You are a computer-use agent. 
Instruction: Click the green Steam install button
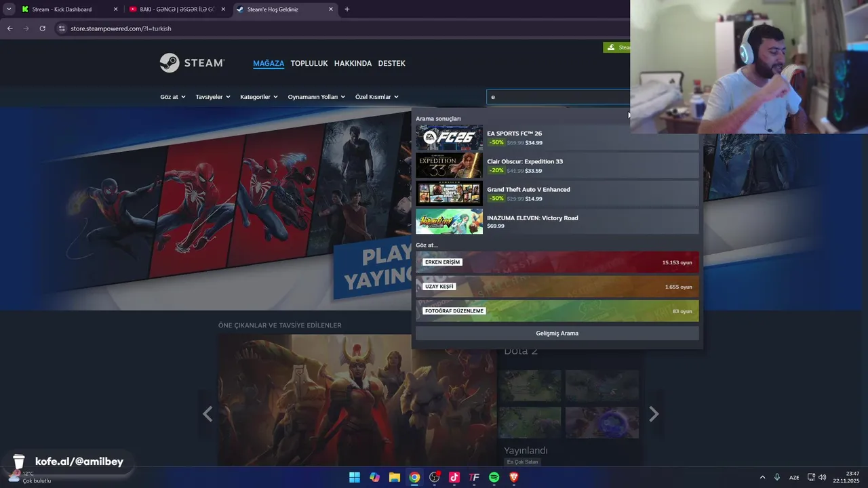pyautogui.click(x=617, y=47)
